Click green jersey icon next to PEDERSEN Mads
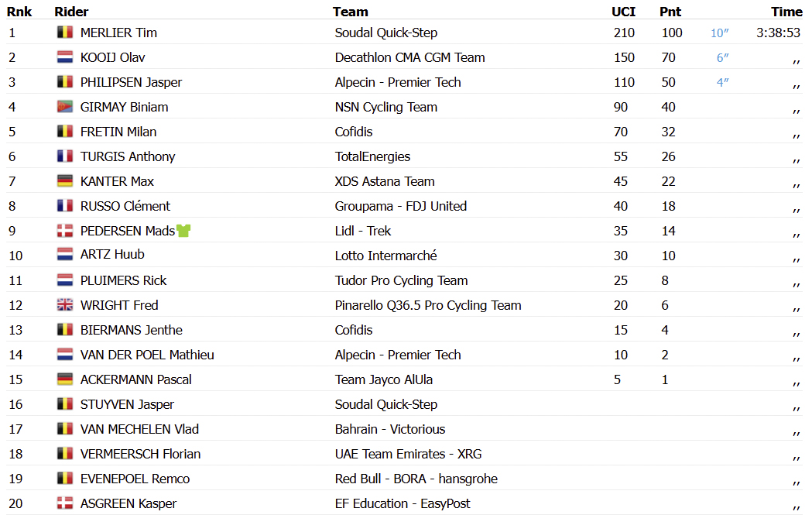 [x=183, y=231]
